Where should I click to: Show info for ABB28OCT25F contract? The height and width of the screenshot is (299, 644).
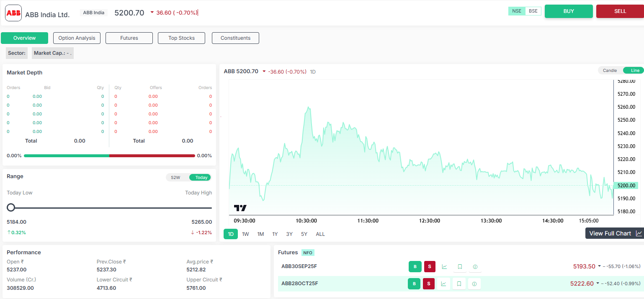[474, 284]
